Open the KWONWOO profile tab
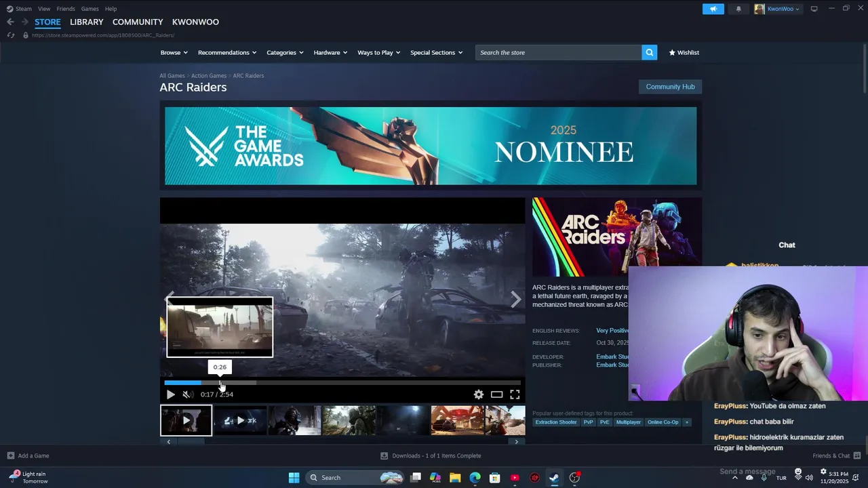 click(x=195, y=22)
